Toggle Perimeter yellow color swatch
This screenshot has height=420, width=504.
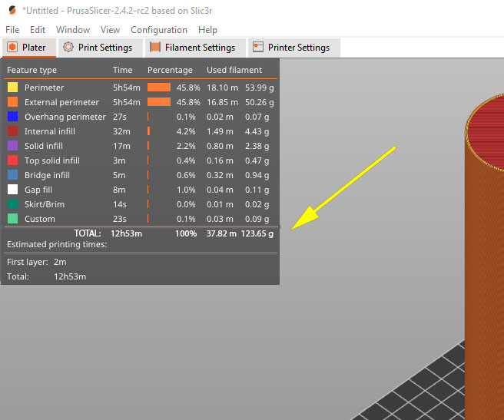[12, 88]
